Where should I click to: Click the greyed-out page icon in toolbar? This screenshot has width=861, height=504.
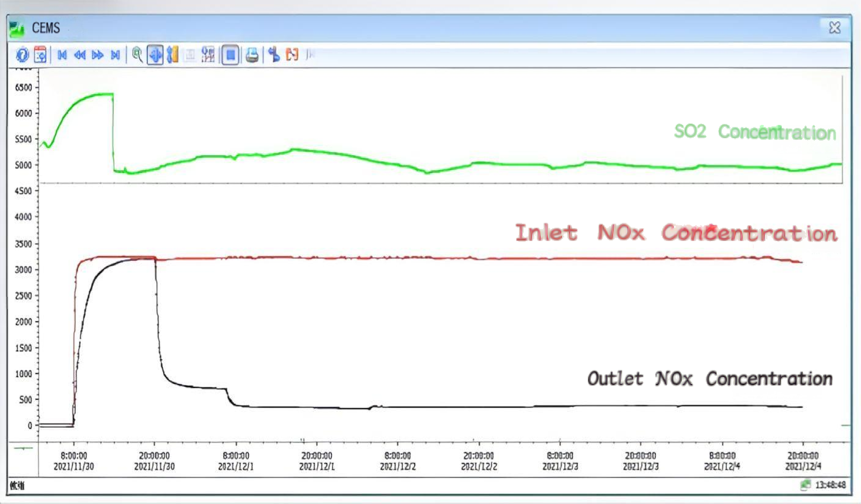coord(190,55)
